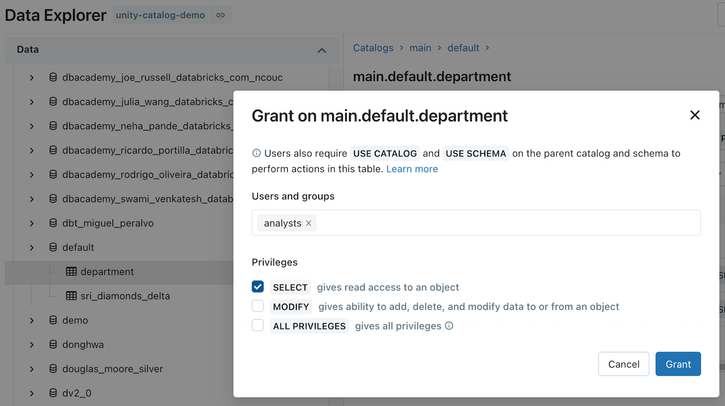725x406 pixels.
Task: Check the ALL PRIVILEGES checkbox
Action: pyautogui.click(x=258, y=326)
